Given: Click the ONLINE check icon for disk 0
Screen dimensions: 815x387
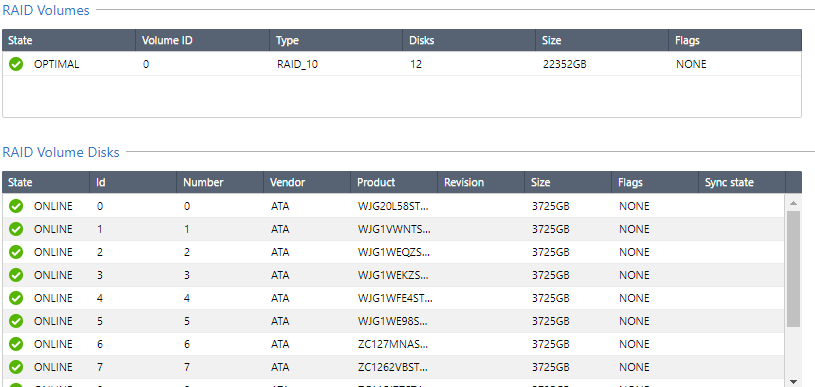Looking at the screenshot, I should click(16, 206).
